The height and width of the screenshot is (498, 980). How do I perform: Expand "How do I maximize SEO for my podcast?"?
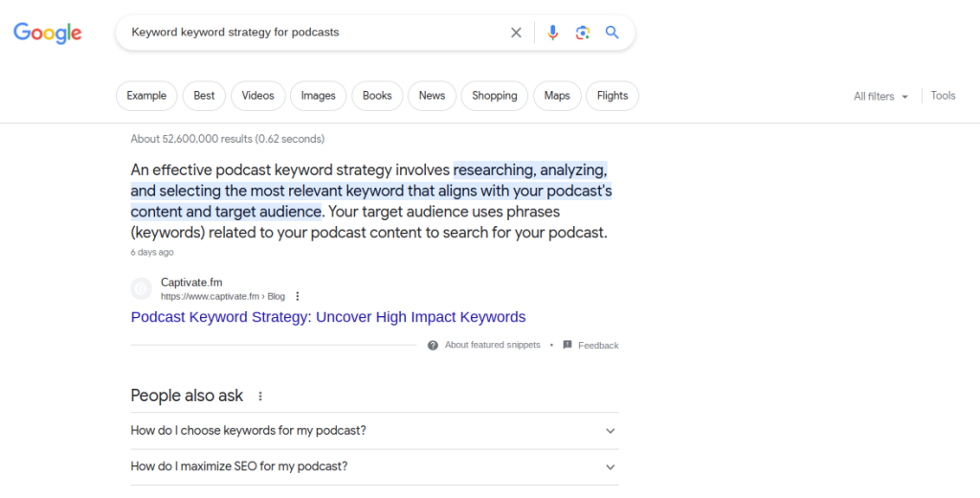(x=374, y=466)
